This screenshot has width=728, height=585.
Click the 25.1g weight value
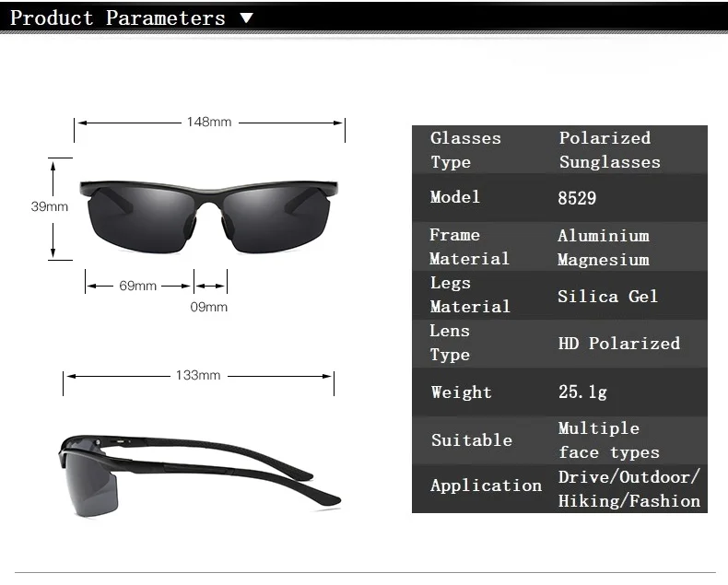(582, 392)
